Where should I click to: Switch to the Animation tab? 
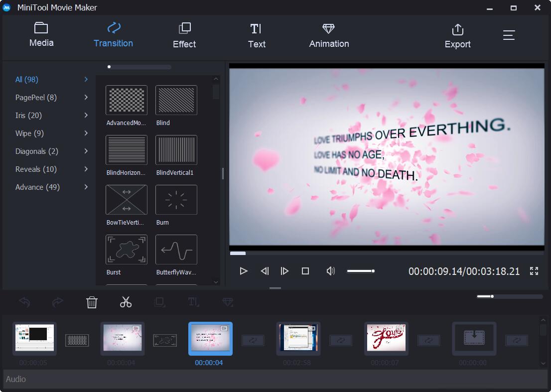coord(329,35)
